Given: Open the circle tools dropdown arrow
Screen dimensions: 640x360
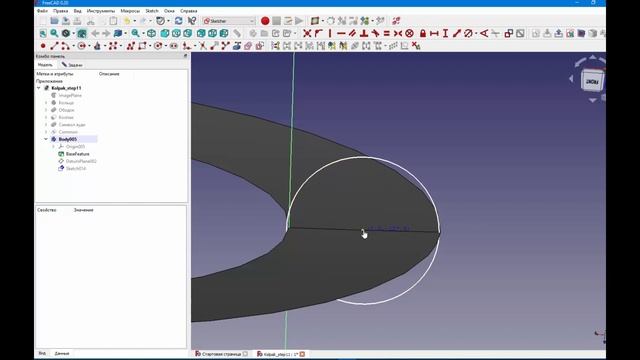Looking at the screenshot, I should point(89,46).
